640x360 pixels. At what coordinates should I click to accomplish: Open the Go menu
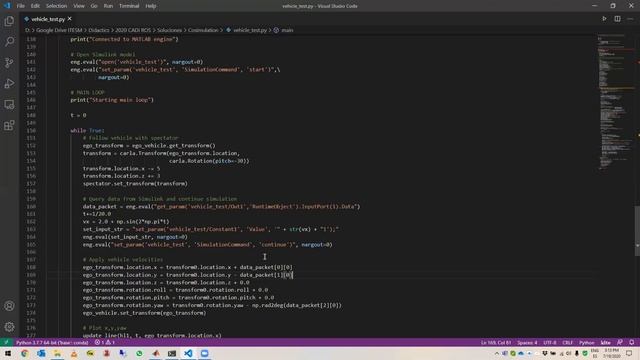click(94, 6)
